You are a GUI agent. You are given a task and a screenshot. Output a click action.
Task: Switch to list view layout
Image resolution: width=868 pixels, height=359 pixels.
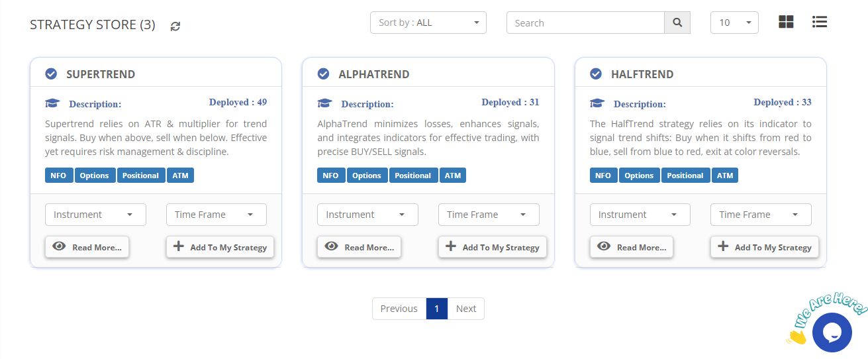(x=820, y=22)
